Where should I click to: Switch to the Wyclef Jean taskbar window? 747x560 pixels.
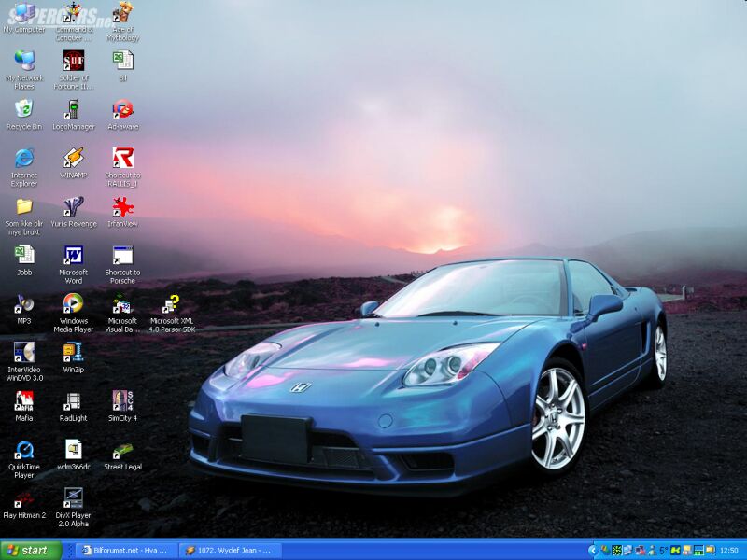tap(229, 551)
